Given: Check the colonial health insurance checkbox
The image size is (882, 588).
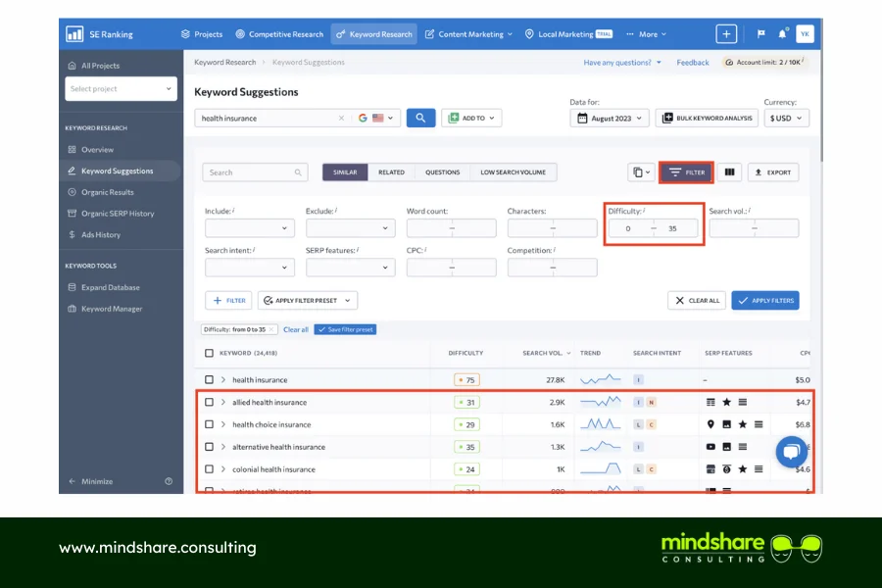Looking at the screenshot, I should point(210,468).
